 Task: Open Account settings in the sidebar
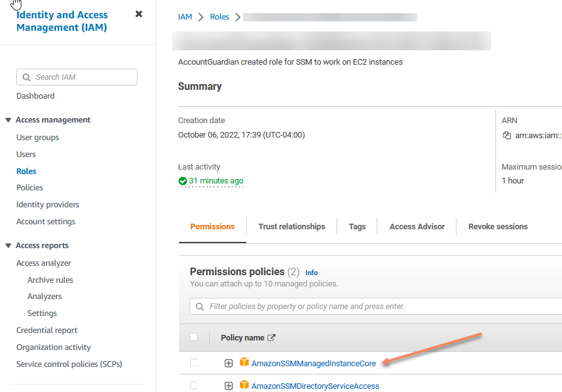point(46,222)
